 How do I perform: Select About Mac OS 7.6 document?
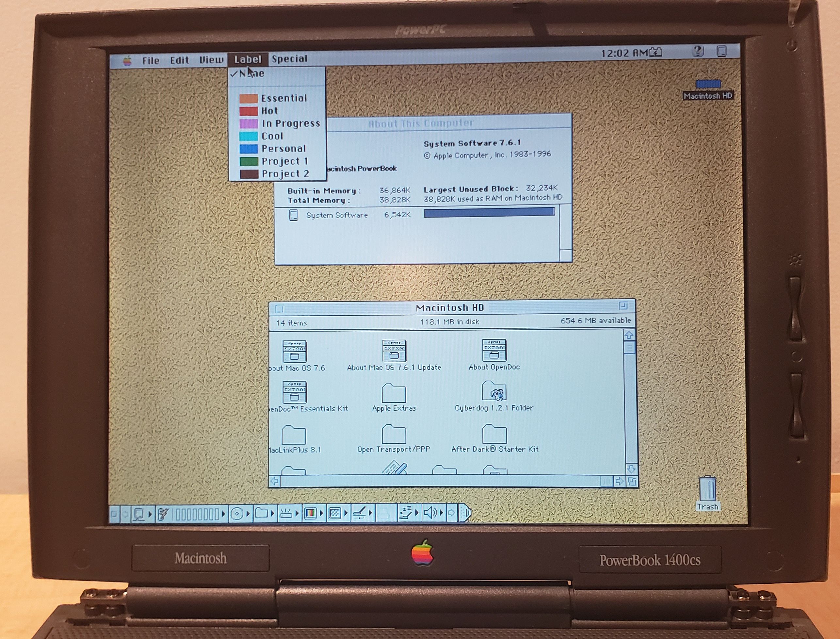click(x=294, y=351)
